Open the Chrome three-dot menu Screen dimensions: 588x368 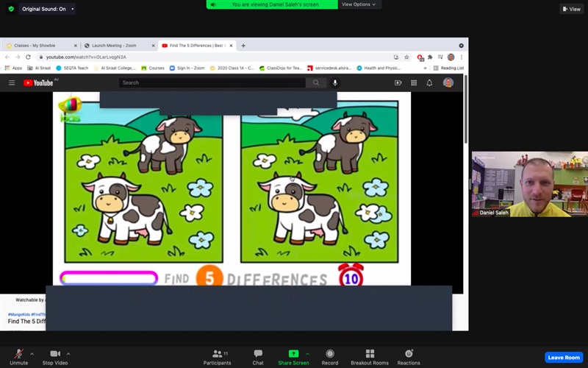(462, 57)
